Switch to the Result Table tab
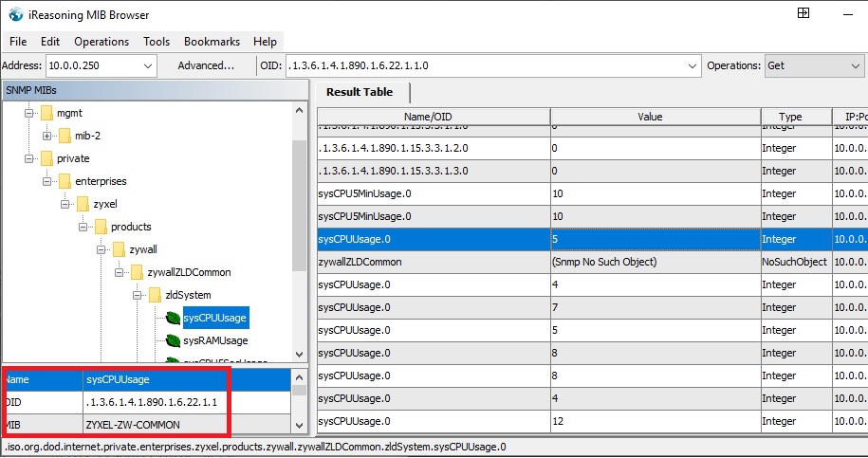 click(360, 92)
